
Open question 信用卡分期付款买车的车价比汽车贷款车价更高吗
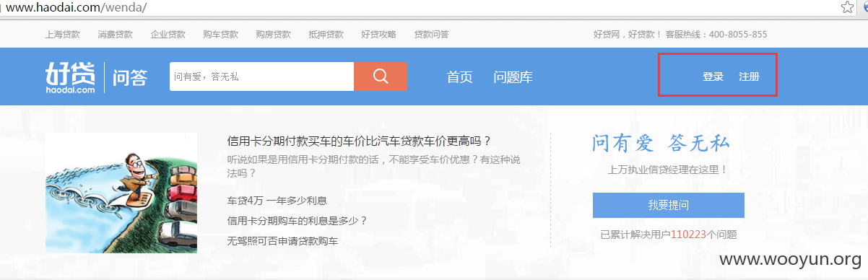click(360, 141)
